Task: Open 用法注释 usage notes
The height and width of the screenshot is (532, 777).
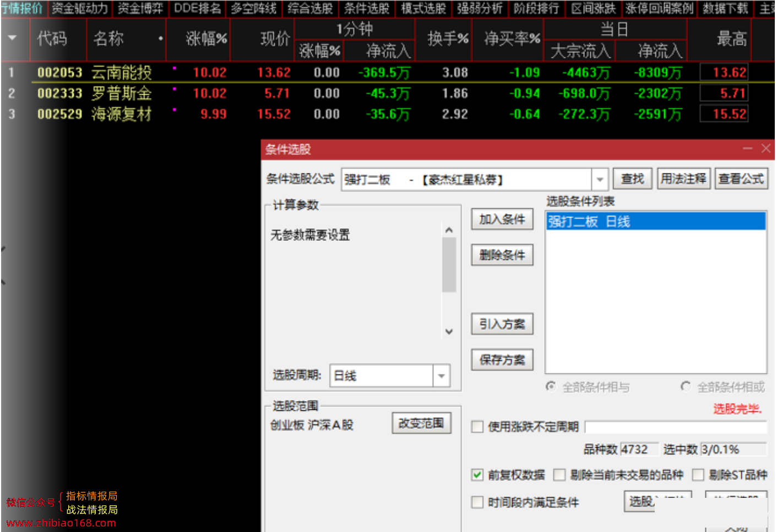Action: (x=683, y=179)
